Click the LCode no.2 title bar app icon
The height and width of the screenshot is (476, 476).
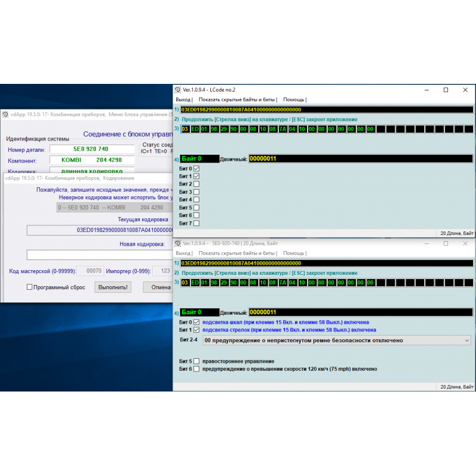point(177,90)
